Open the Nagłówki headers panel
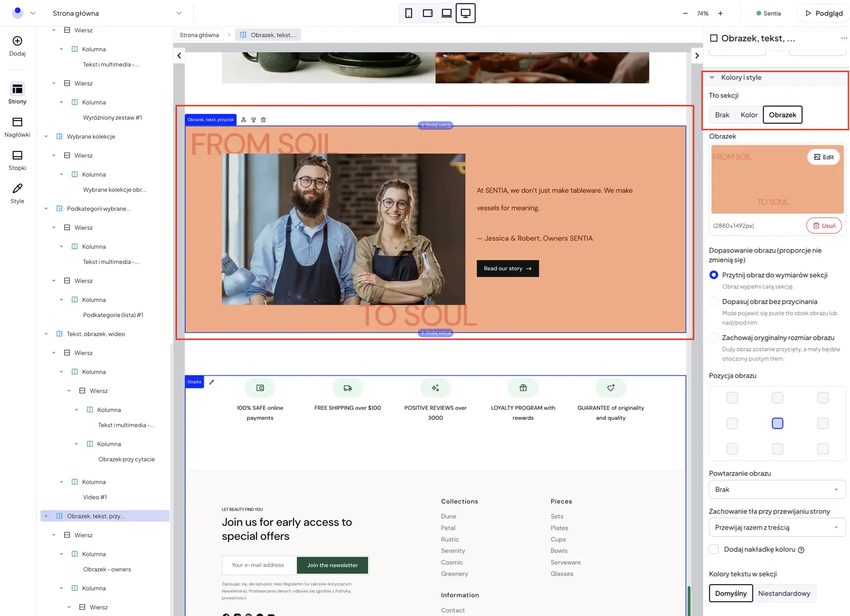 point(17,127)
